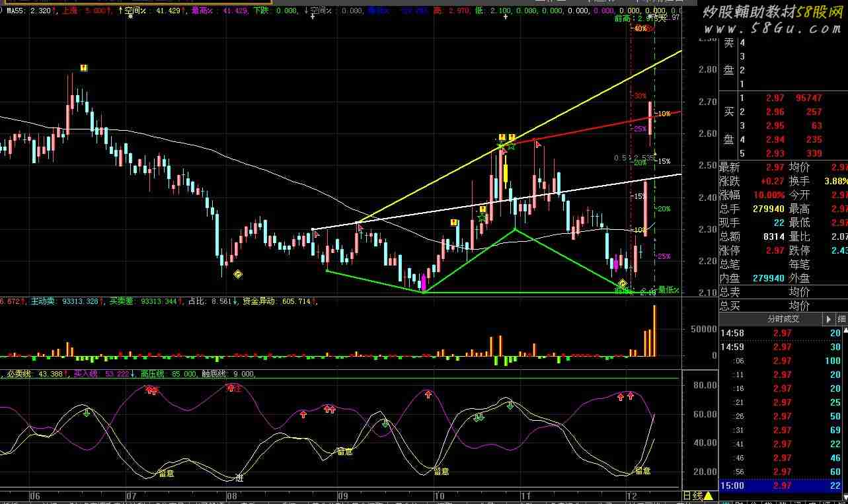Screen dimensions: 848x504
Task: Click the 涨跌 value +0.27
Action: pos(769,181)
